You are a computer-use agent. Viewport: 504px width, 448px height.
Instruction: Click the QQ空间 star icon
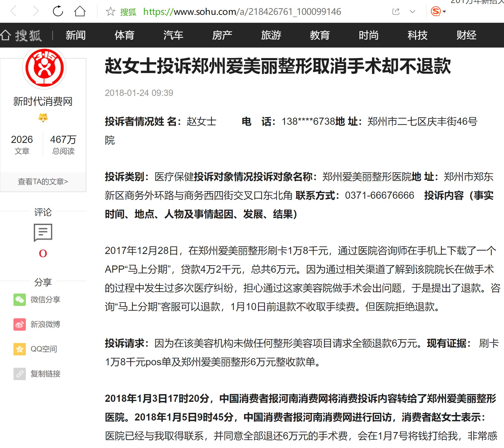(x=20, y=349)
